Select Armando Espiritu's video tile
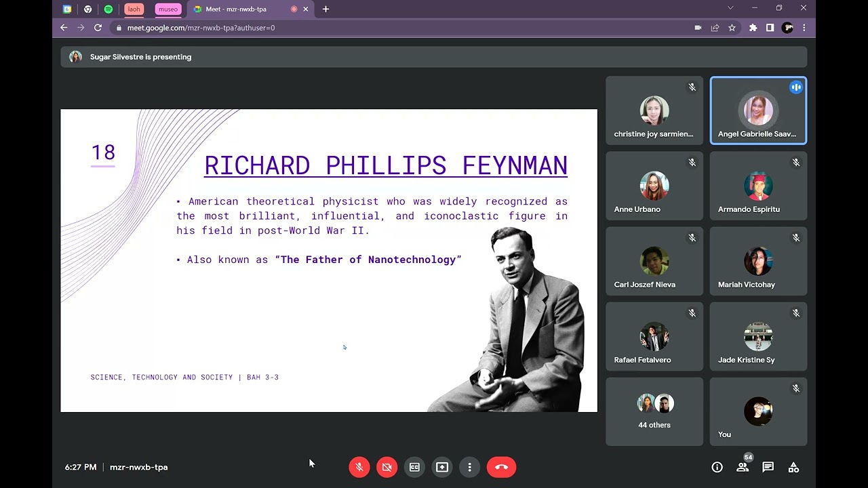Screen dimensions: 868x488 pyautogui.click(x=758, y=186)
